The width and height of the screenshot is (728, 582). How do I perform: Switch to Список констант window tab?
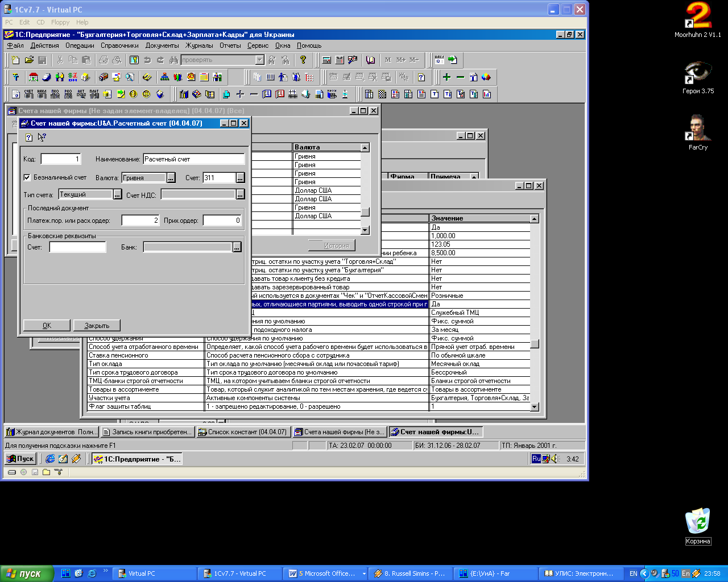coord(243,432)
